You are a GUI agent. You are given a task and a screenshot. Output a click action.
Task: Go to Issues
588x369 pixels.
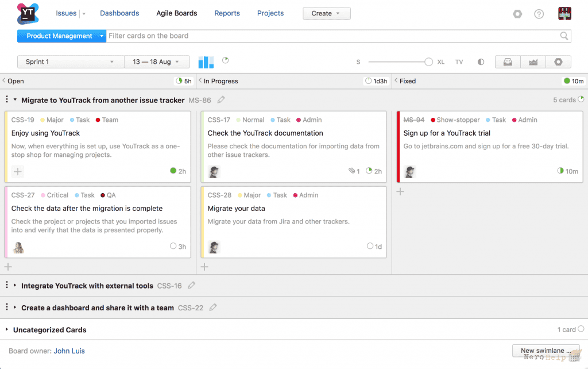coord(66,13)
